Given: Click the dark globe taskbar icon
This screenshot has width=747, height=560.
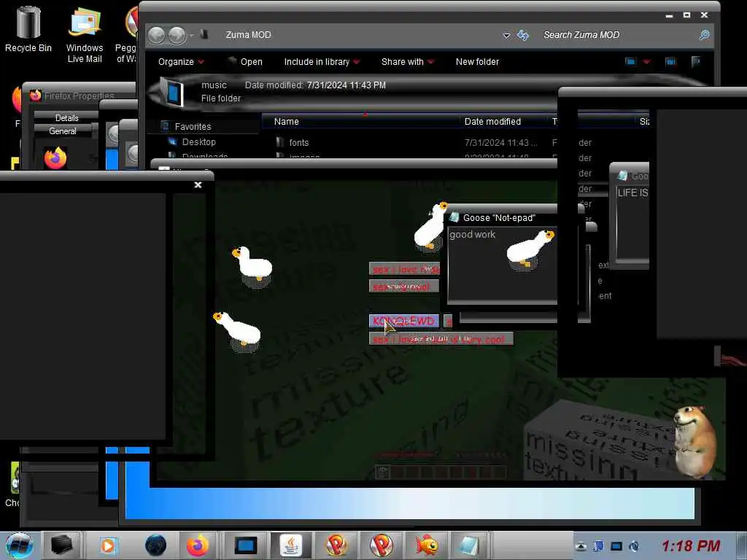Looking at the screenshot, I should point(155,545).
